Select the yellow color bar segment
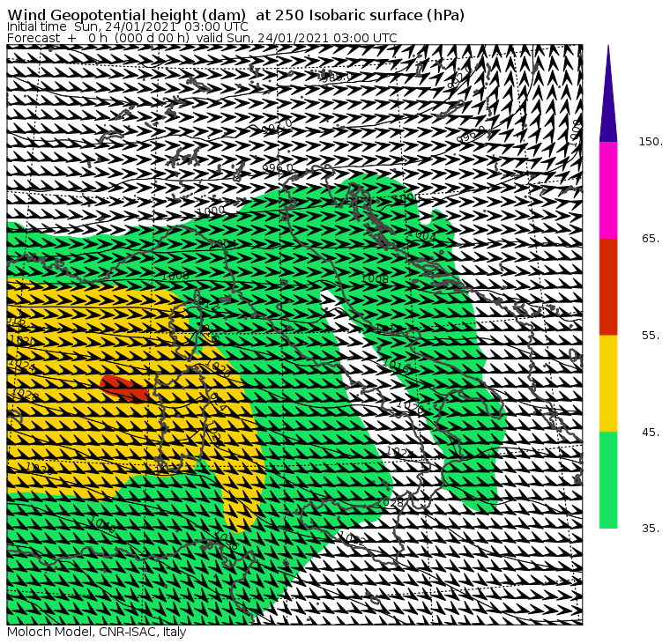 608,383
